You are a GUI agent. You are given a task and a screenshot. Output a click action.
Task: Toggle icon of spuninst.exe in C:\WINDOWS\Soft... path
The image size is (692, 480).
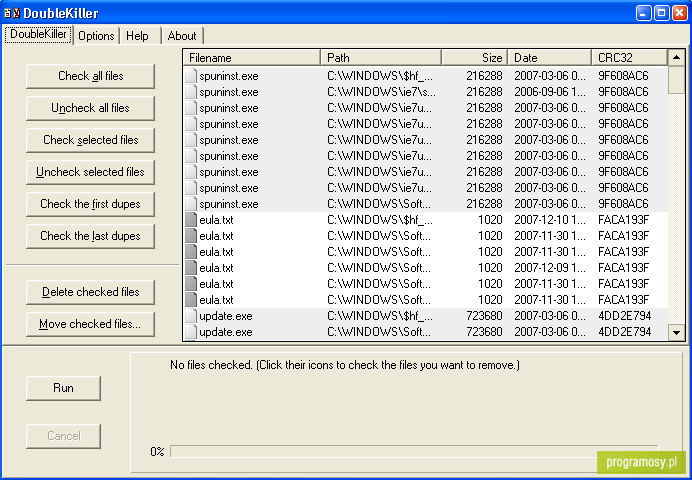point(191,204)
